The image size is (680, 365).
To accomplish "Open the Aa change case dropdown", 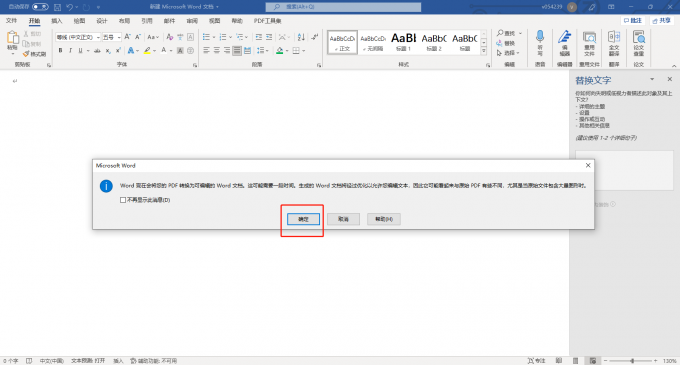I will (x=153, y=37).
